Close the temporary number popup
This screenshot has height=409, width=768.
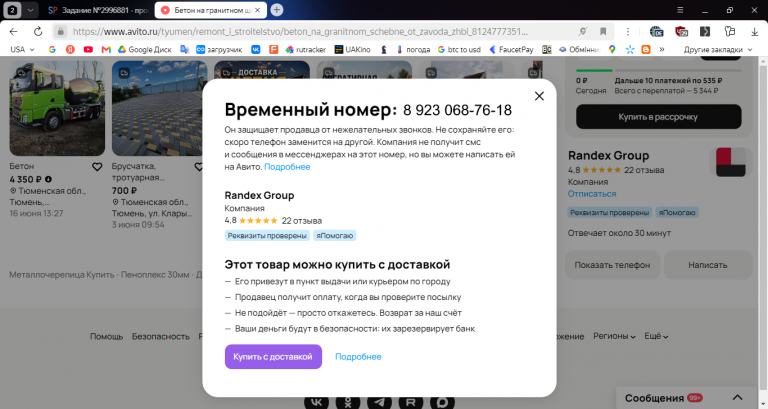click(539, 96)
